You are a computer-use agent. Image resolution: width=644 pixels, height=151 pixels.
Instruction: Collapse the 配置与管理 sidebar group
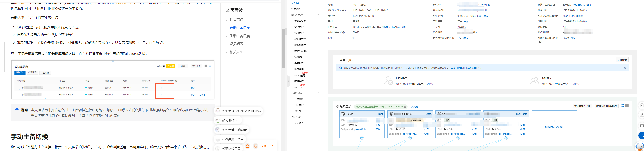(318, 15)
